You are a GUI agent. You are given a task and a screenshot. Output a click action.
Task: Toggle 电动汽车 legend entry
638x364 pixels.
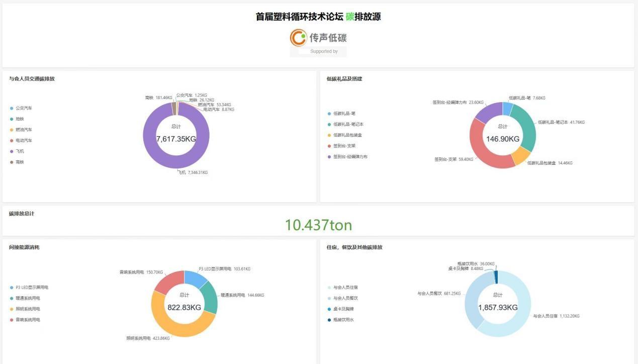tap(21, 141)
